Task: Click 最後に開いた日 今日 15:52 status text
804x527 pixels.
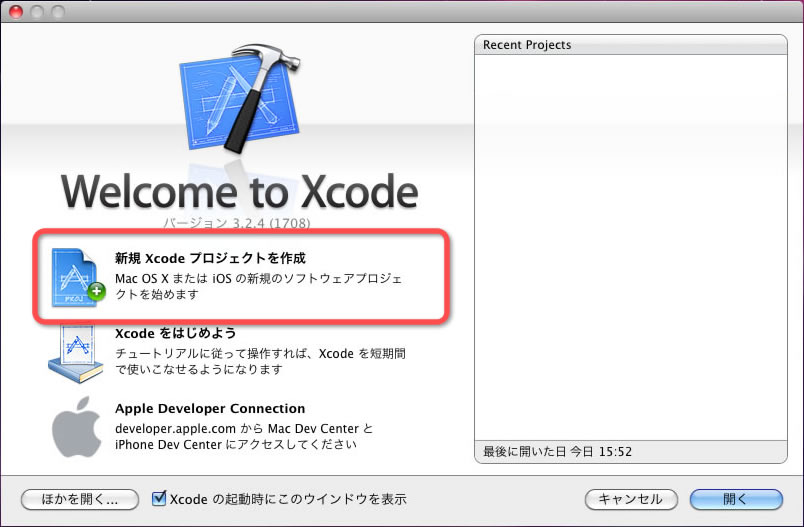Action: point(557,452)
